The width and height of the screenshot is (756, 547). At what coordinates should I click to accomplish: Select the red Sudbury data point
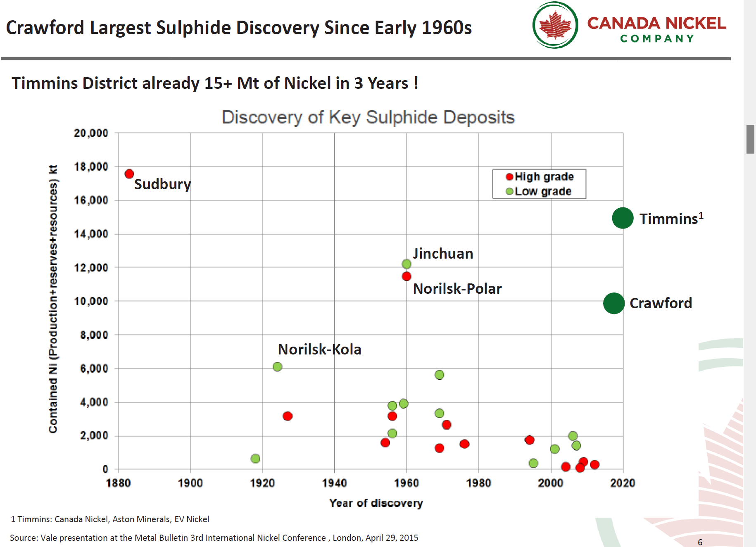pyautogui.click(x=129, y=174)
